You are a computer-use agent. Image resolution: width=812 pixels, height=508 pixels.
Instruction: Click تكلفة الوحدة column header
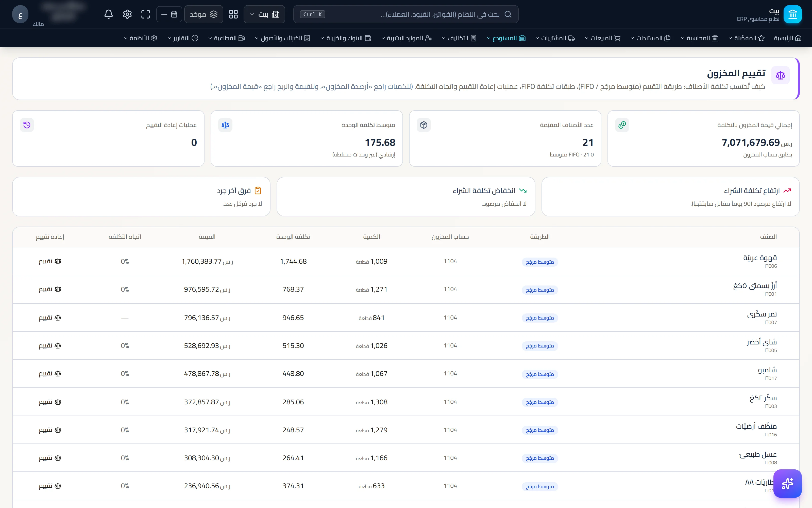click(x=293, y=236)
